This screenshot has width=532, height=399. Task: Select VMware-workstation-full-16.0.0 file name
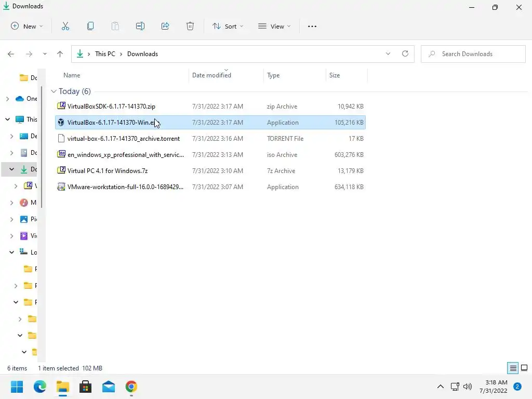tap(125, 187)
